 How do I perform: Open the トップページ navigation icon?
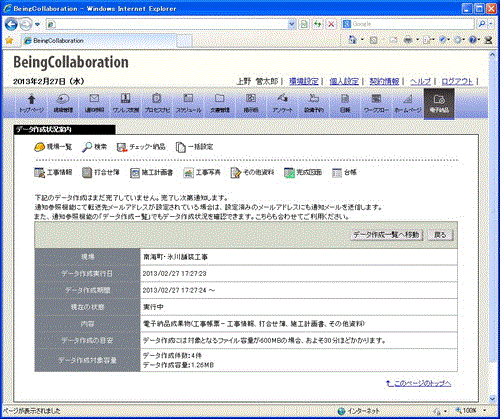pos(32,103)
